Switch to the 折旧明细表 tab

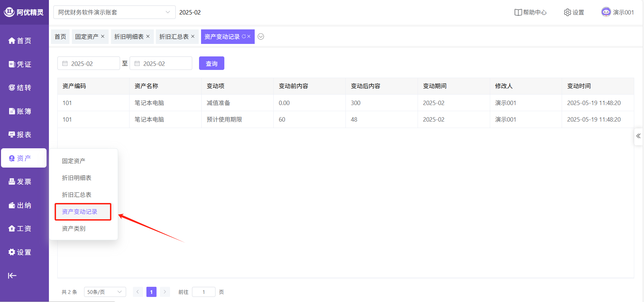pyautogui.click(x=129, y=36)
